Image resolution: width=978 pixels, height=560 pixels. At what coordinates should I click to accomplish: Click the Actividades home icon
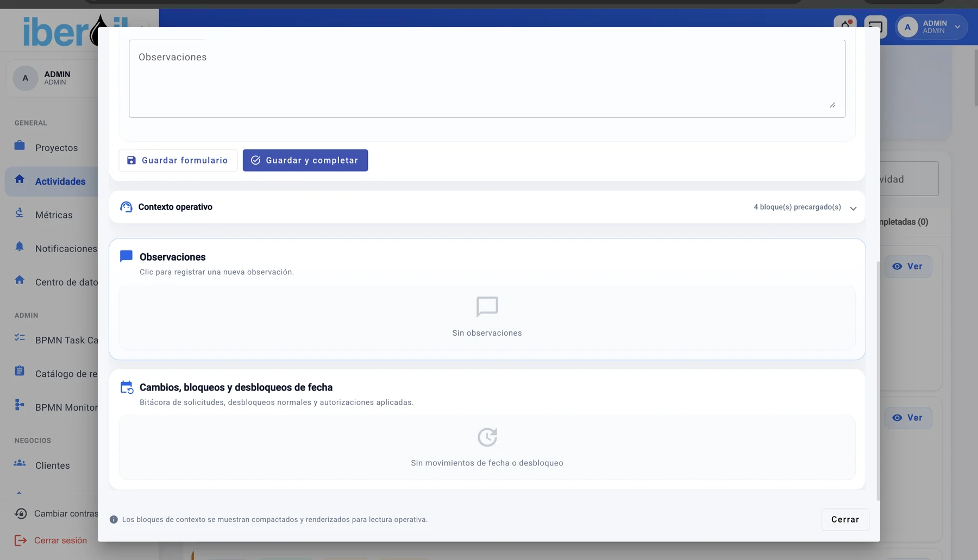coord(20,179)
